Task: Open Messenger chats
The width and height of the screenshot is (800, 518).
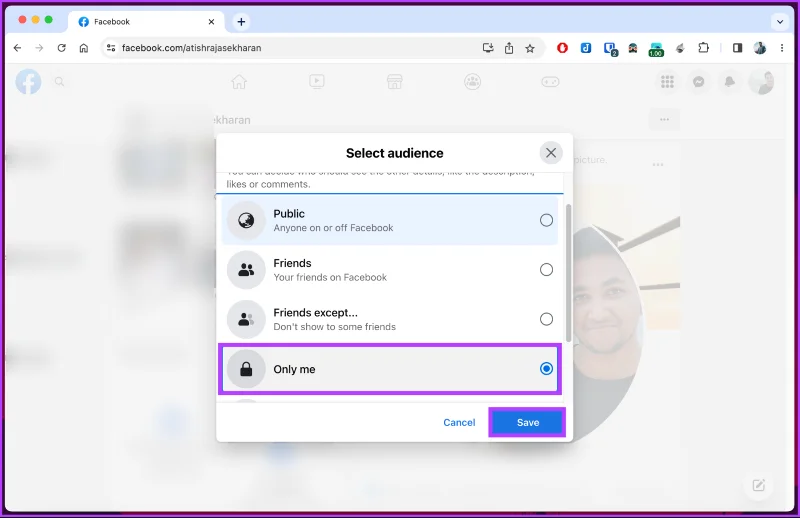Action: tap(698, 82)
